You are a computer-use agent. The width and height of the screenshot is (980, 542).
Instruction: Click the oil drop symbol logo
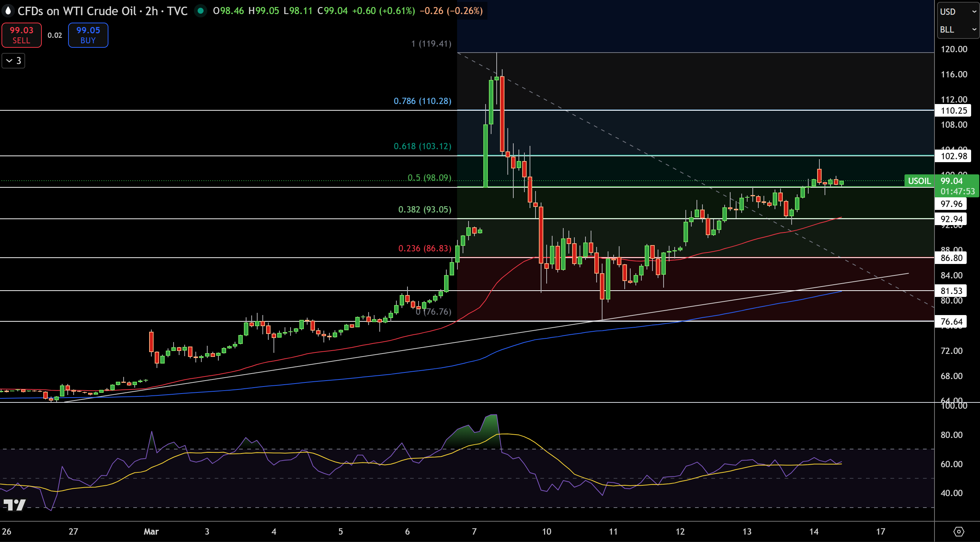click(x=8, y=11)
